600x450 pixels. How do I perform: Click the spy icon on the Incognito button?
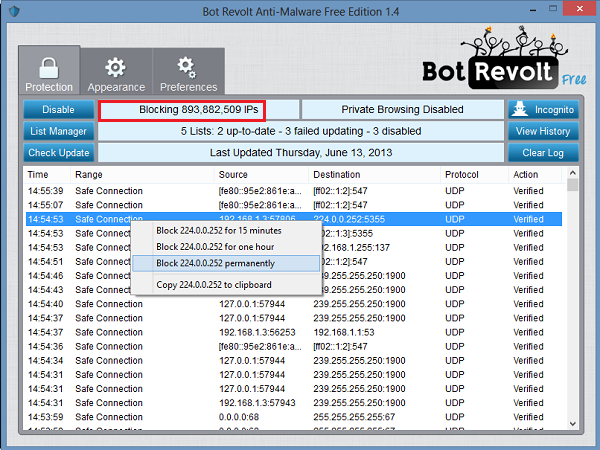pos(520,109)
